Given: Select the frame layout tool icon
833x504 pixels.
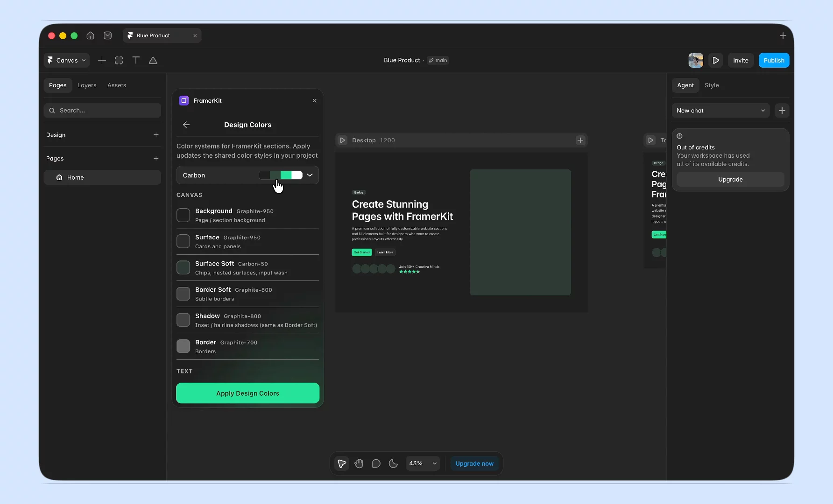Looking at the screenshot, I should pos(119,60).
